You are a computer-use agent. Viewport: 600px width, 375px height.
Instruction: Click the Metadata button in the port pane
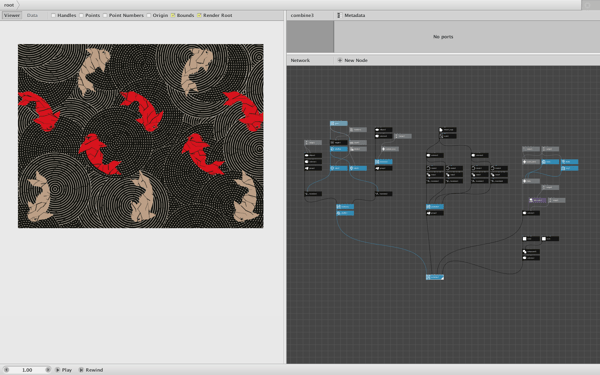[351, 15]
